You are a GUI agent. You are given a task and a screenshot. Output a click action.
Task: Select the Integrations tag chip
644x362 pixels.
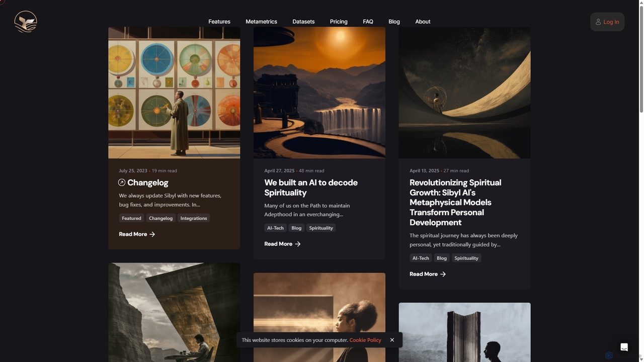pos(194,218)
